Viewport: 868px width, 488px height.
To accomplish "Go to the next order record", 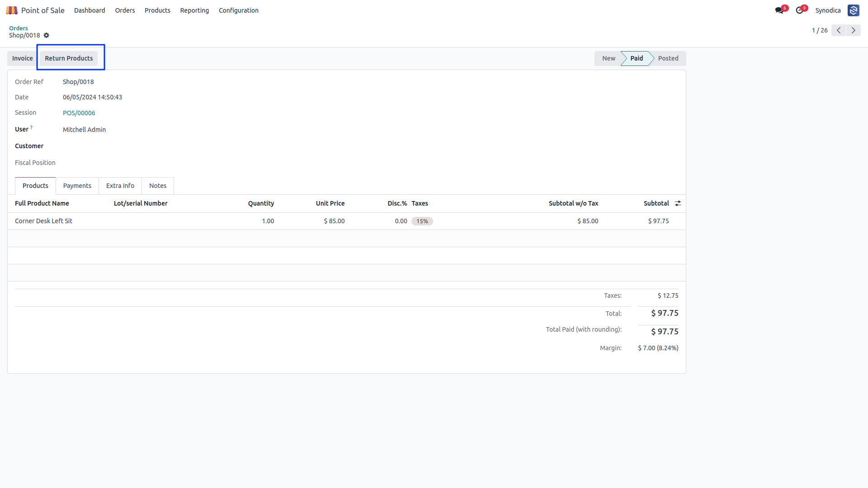I will point(854,30).
